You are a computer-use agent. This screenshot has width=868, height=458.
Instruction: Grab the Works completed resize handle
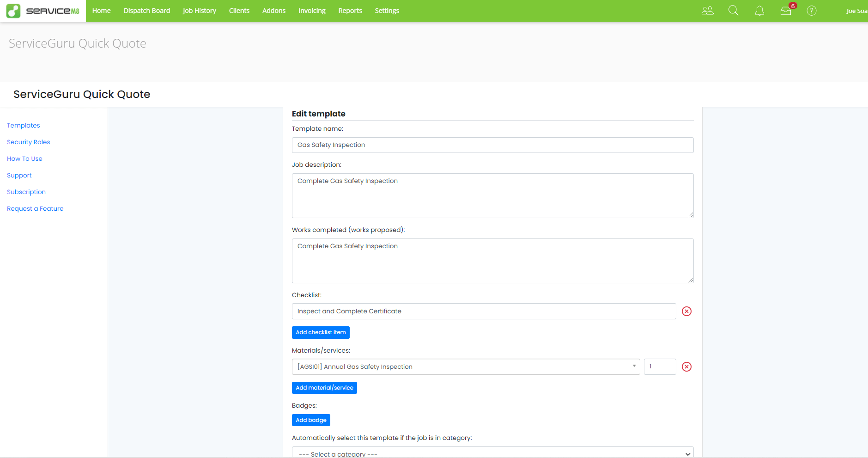[x=691, y=280]
